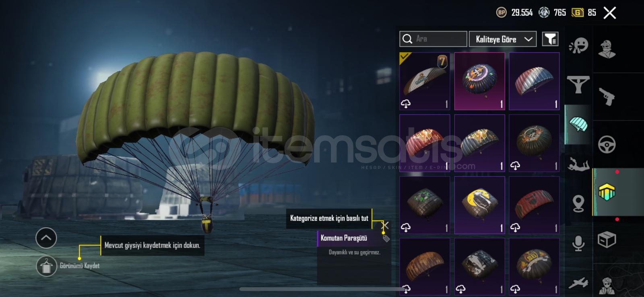Screen dimensions: 644x297
Task: Select the equipped parachute with level 7 badge
Action: (x=425, y=81)
